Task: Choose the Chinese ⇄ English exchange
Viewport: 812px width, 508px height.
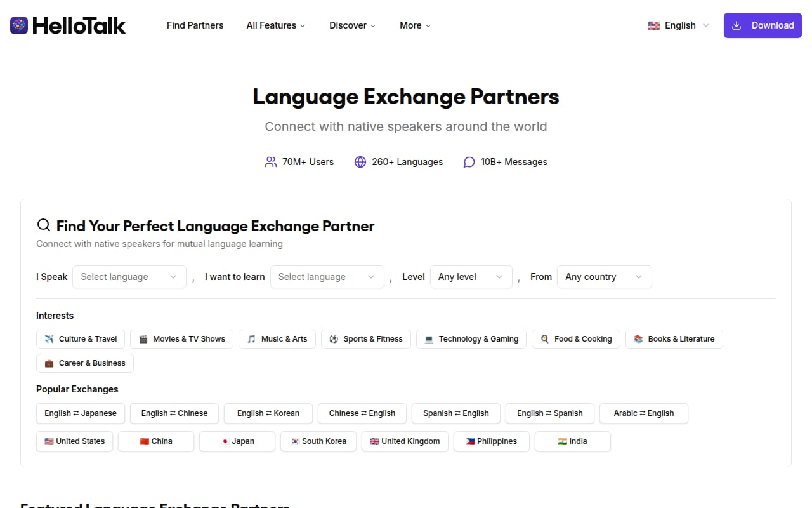Action: [362, 413]
